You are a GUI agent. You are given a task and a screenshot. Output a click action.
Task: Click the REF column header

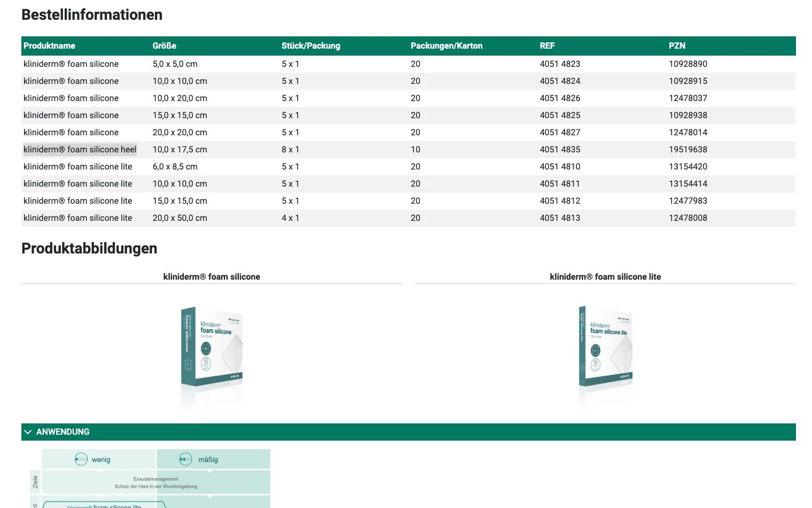coord(547,46)
